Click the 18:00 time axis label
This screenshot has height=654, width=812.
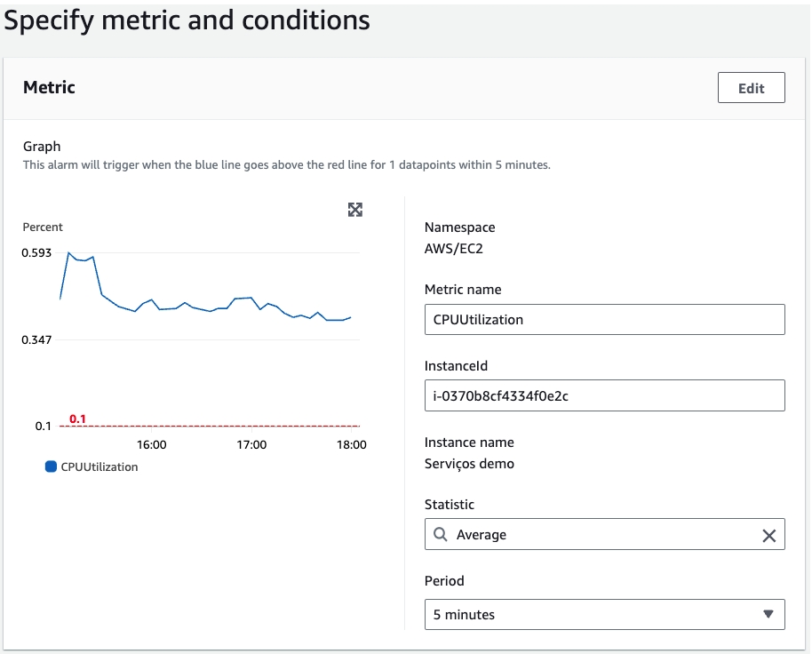pos(351,444)
